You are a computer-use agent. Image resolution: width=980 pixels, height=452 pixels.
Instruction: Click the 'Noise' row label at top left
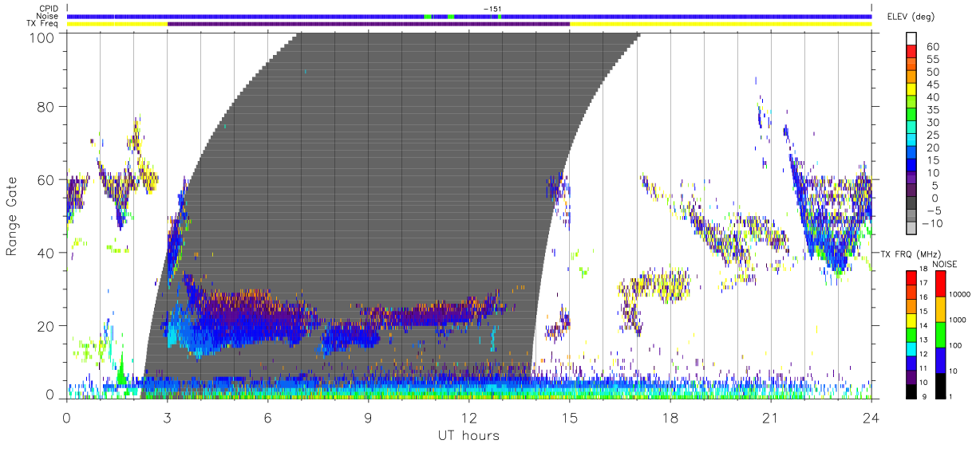coord(46,16)
